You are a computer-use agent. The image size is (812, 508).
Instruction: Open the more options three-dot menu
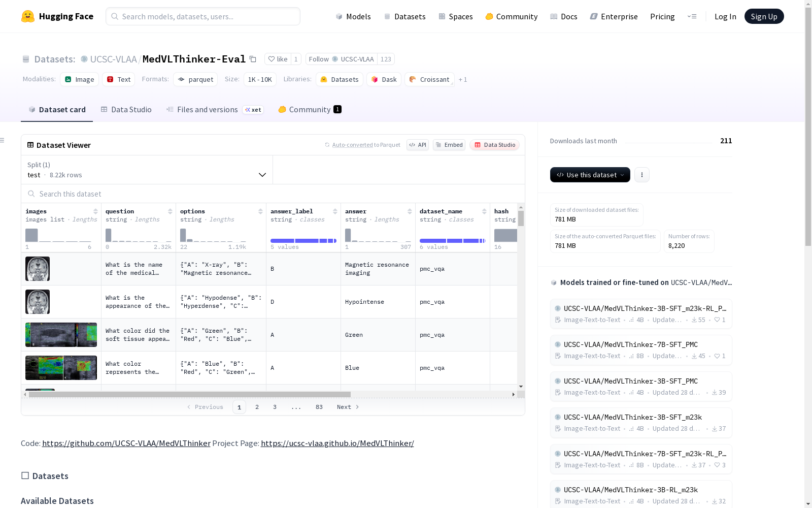point(642,175)
